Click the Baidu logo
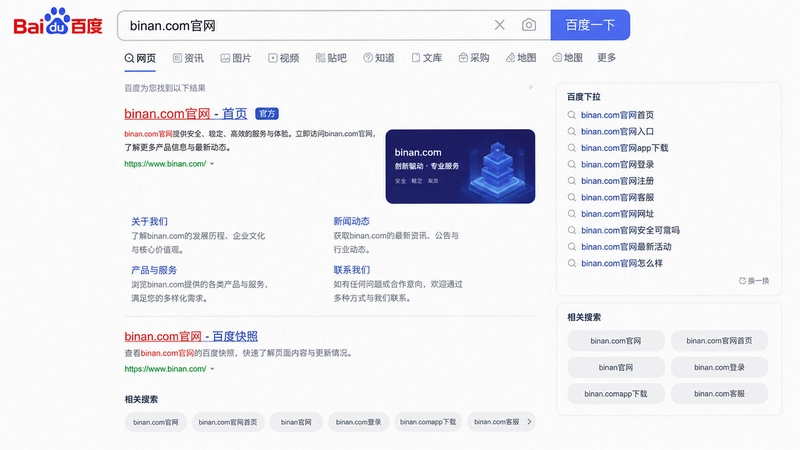The height and width of the screenshot is (450, 800). coord(58,22)
